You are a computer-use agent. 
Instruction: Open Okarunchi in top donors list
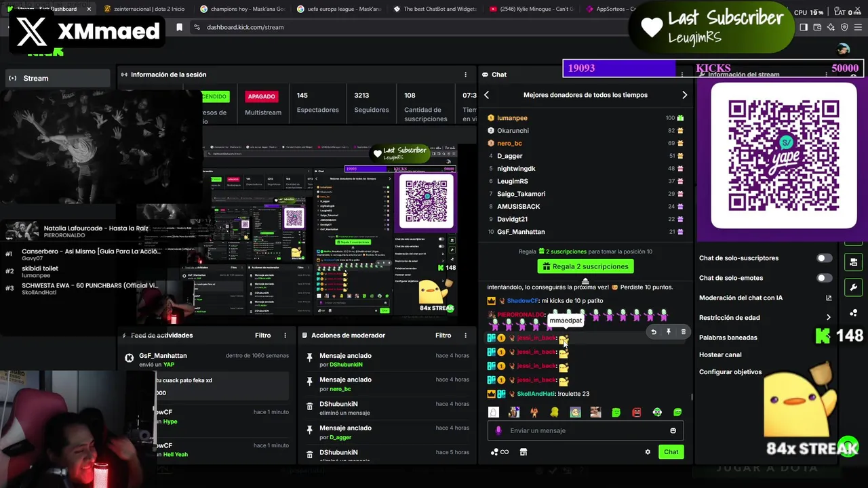513,131
